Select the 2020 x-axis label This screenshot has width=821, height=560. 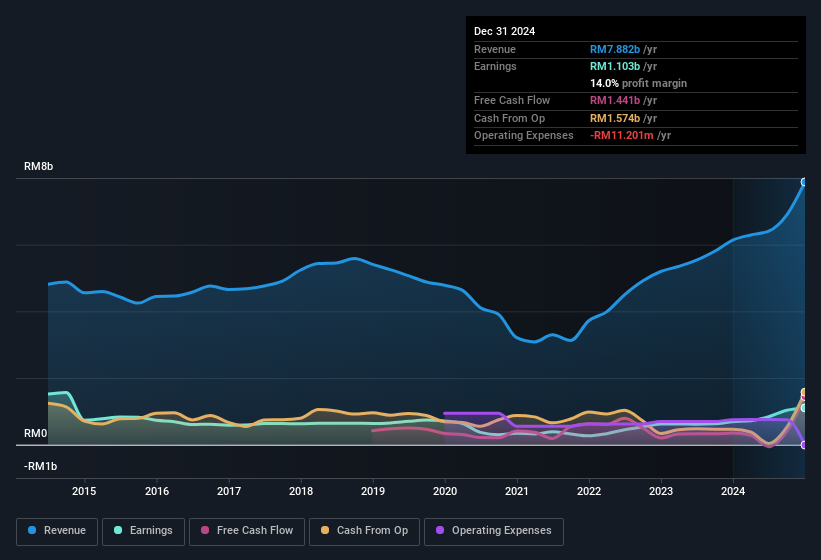click(445, 491)
